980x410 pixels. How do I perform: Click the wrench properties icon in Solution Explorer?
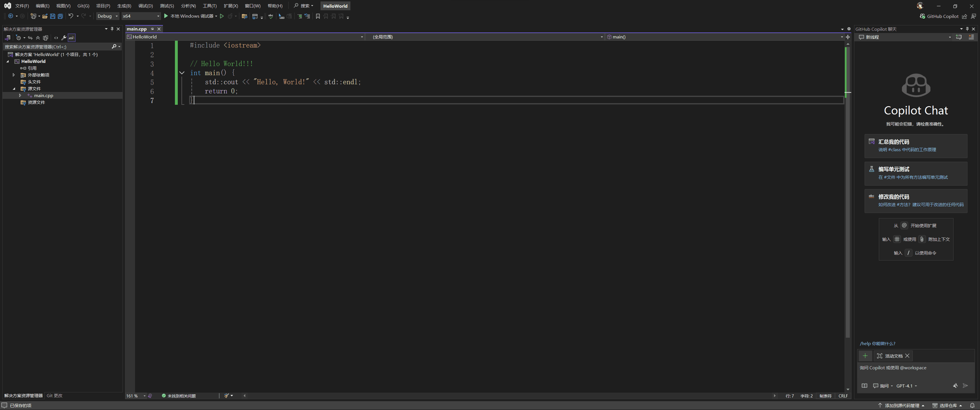64,38
